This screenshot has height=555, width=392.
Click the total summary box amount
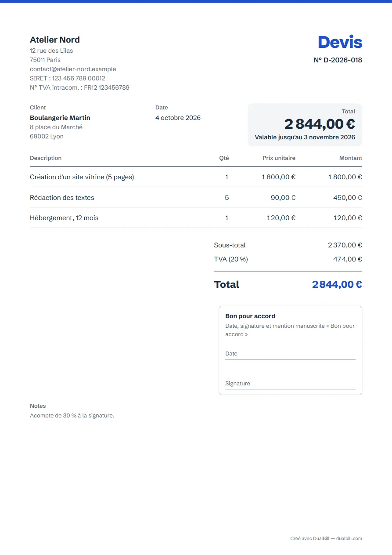[x=320, y=124]
